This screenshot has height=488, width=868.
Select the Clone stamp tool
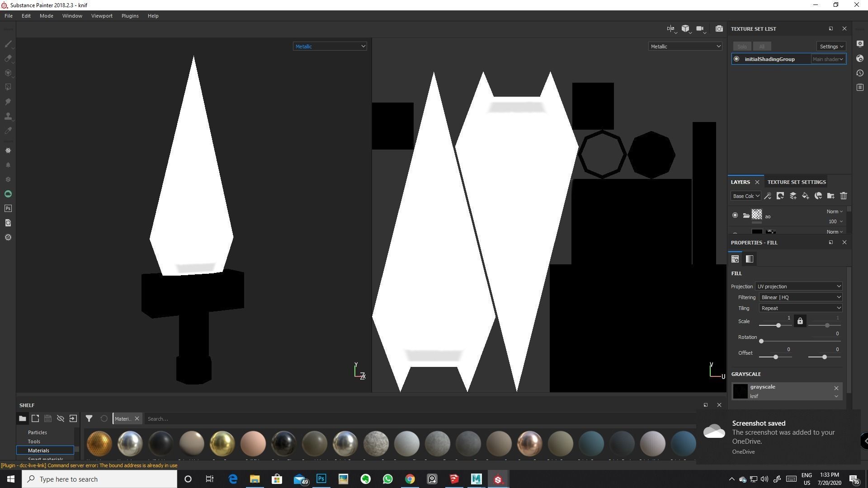[x=8, y=116]
